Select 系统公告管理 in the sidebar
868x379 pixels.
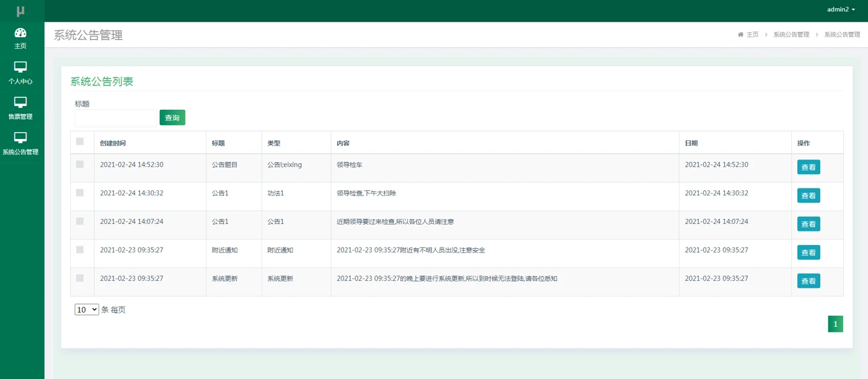pos(20,145)
